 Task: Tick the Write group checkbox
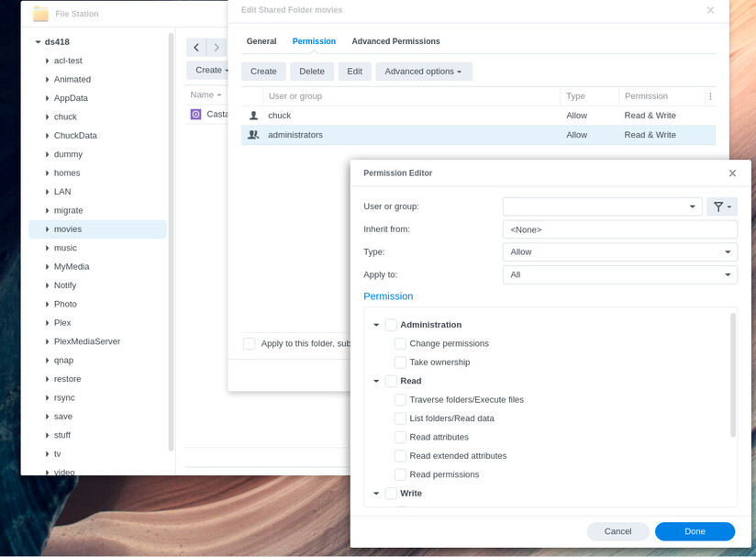(x=391, y=494)
